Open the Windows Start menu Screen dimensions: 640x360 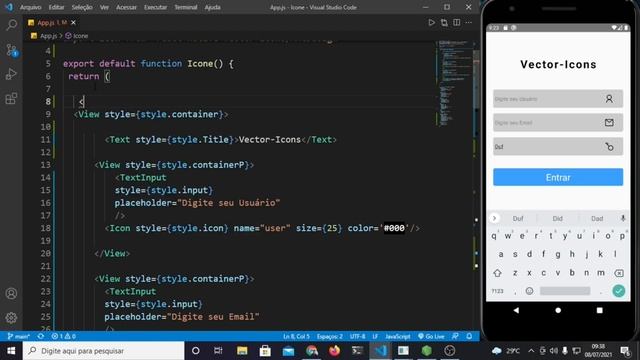coord(11,351)
